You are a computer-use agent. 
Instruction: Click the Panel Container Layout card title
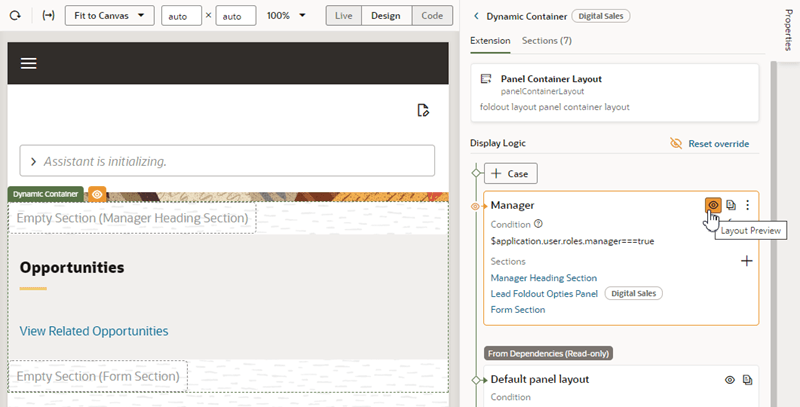(551, 79)
